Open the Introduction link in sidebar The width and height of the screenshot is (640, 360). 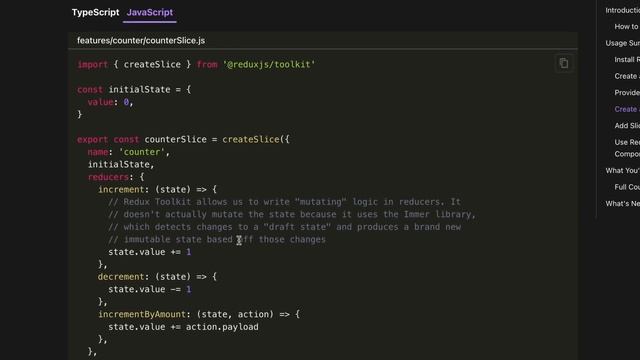coord(622,10)
